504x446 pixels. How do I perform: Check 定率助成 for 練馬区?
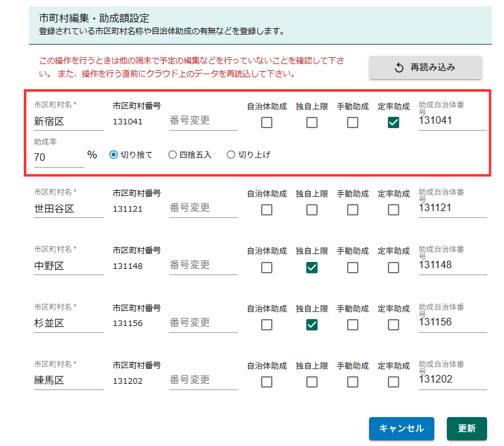pos(394,382)
